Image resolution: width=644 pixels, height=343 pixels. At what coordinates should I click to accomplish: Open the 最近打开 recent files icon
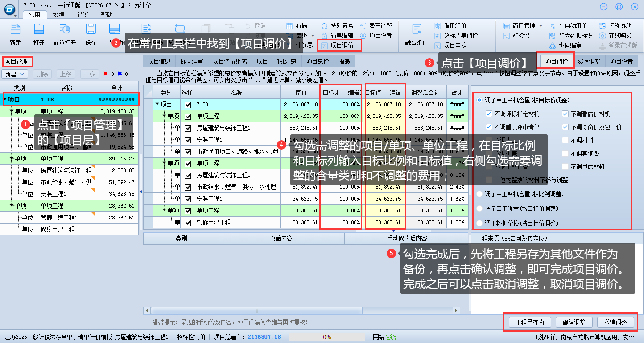pos(65,29)
